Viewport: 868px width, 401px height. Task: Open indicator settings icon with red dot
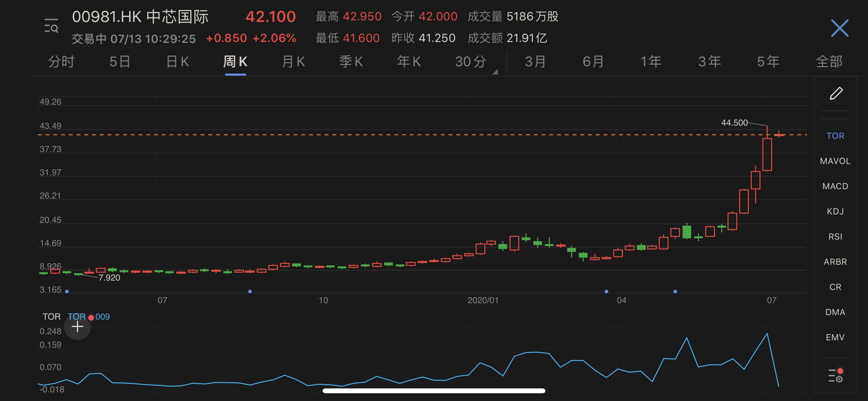pyautogui.click(x=836, y=375)
